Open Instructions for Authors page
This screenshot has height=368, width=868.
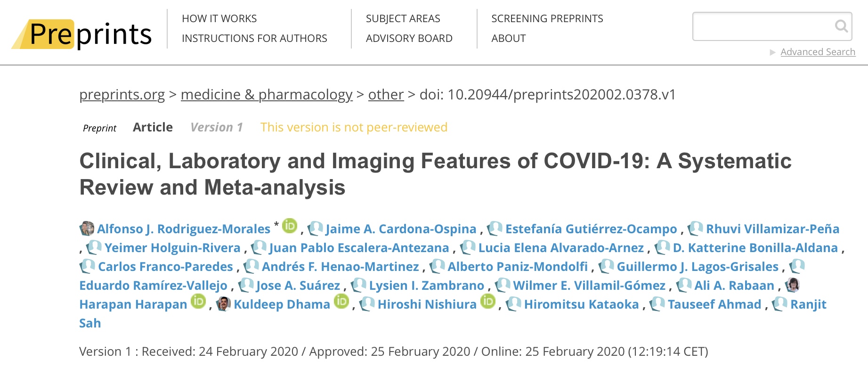tap(254, 38)
